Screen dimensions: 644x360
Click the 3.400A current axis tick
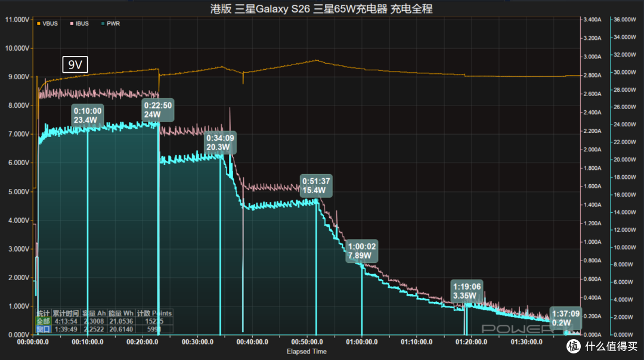(592, 20)
